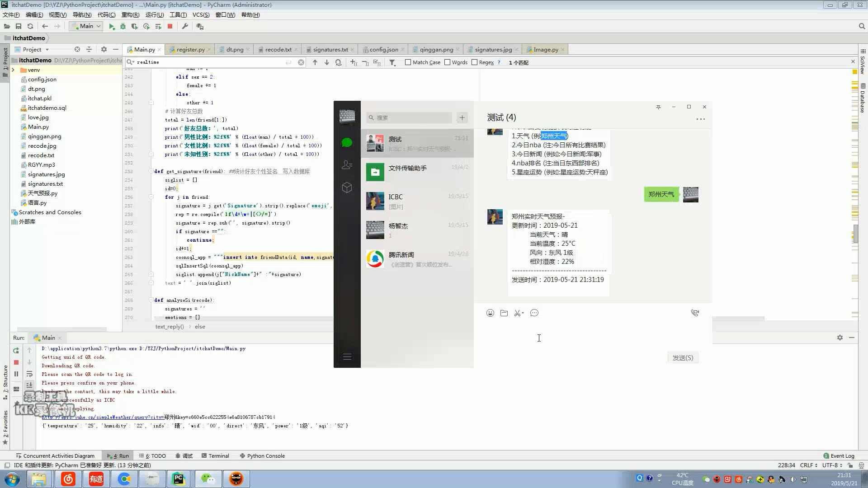
Task: Open Search Everywhere magnifier icon
Action: (x=862, y=27)
